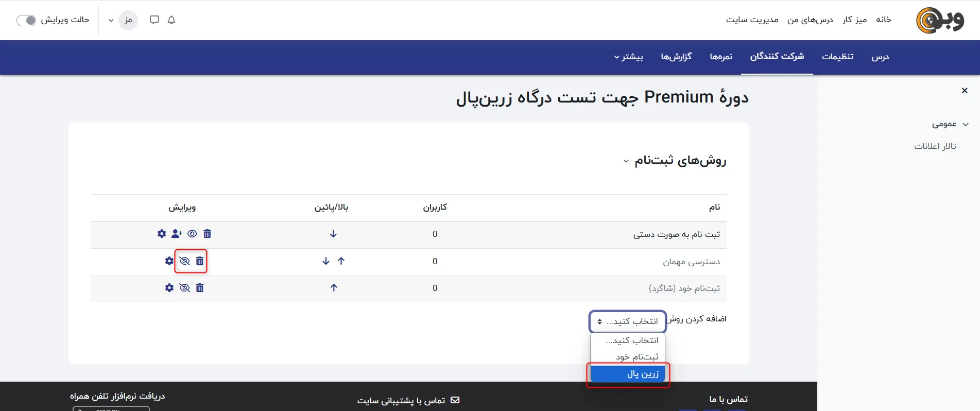Open the messages chat icon
The width and height of the screenshot is (980, 411).
(154, 20)
